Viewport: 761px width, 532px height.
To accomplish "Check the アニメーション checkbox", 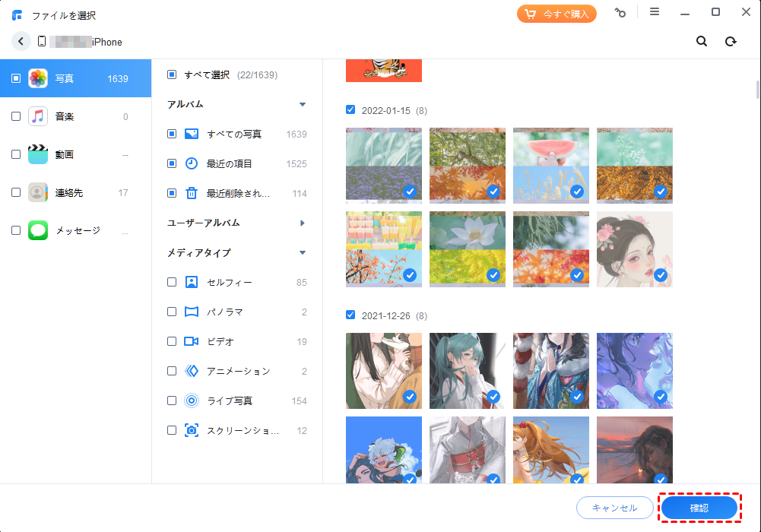I will pos(172,371).
